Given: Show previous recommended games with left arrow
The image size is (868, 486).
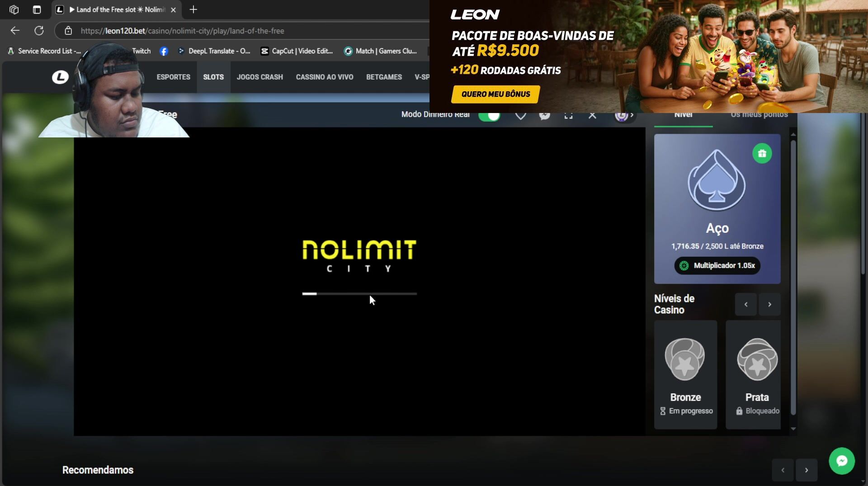Looking at the screenshot, I should coord(783,470).
